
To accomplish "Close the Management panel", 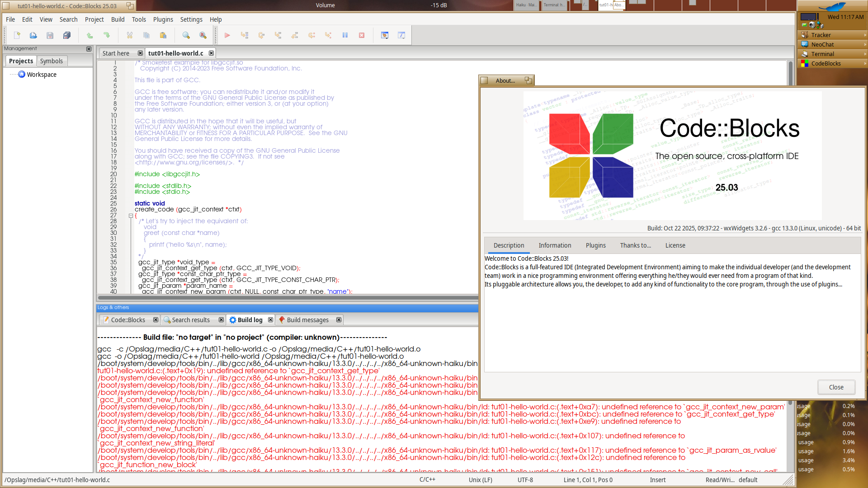I will click(x=89, y=49).
